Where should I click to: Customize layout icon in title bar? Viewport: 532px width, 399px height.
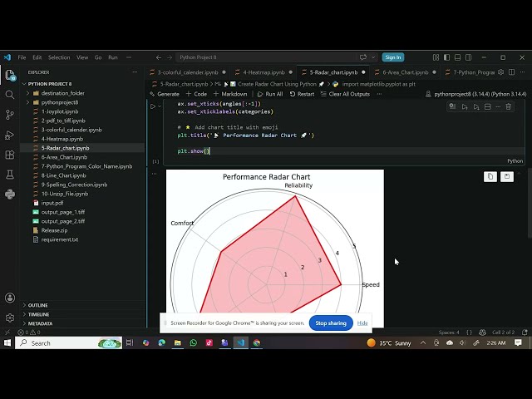point(436,57)
